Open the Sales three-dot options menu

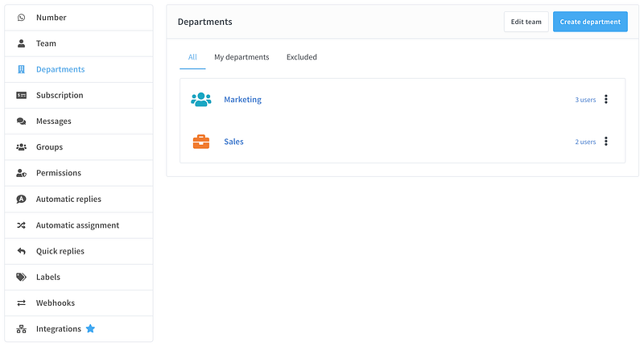606,142
